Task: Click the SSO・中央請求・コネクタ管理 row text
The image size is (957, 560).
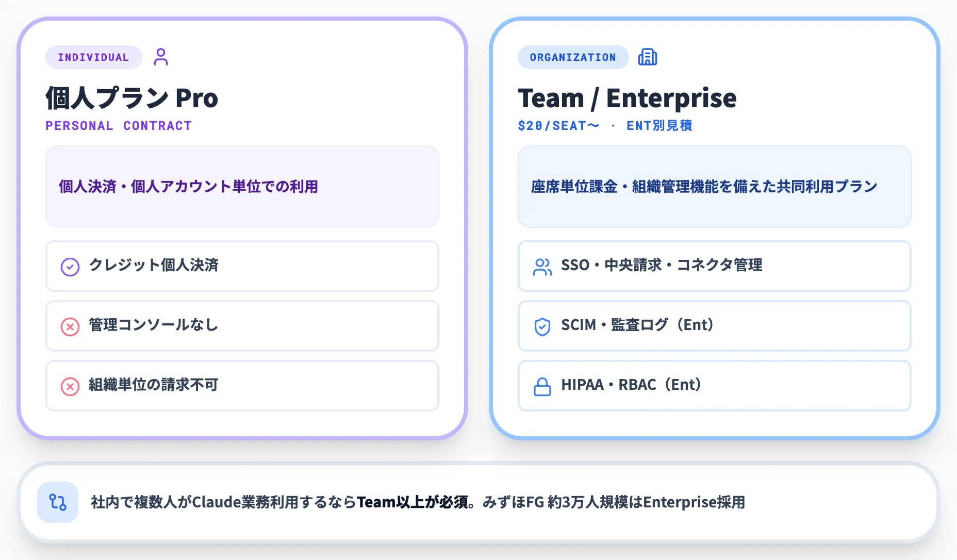Action: point(662,265)
